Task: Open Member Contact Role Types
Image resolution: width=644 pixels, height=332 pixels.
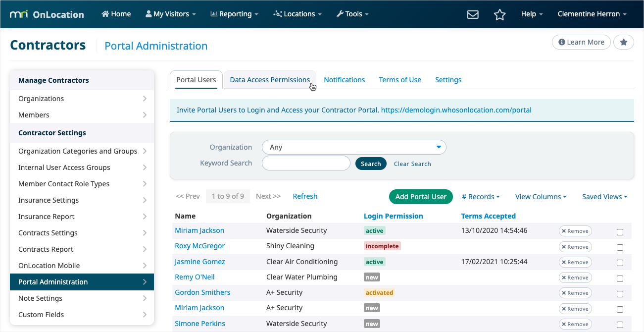Action: tap(82, 184)
